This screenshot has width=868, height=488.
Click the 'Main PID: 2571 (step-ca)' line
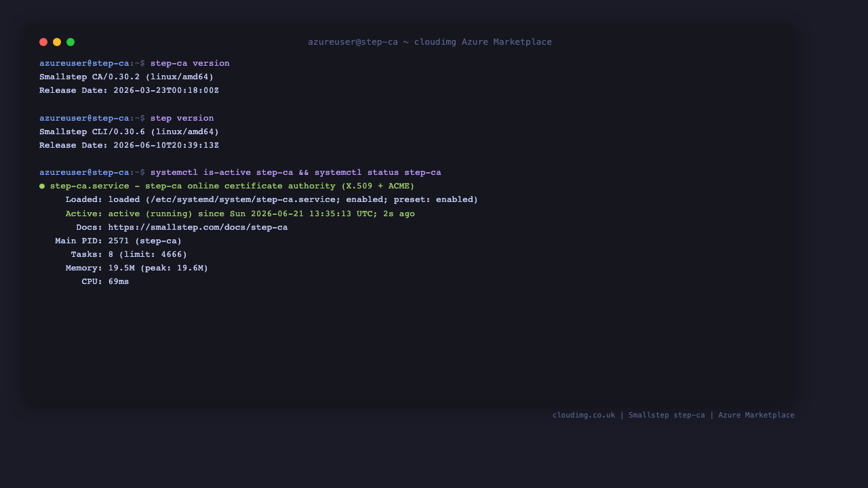[x=119, y=241]
